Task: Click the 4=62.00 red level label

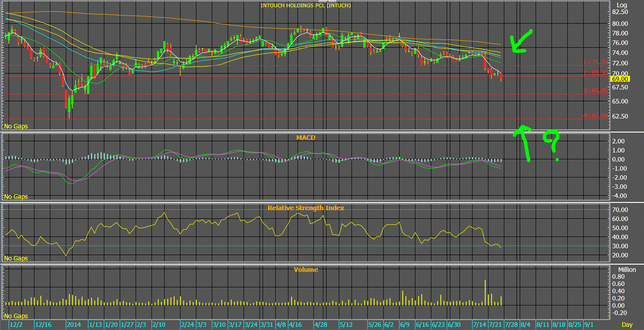Action: coord(595,116)
